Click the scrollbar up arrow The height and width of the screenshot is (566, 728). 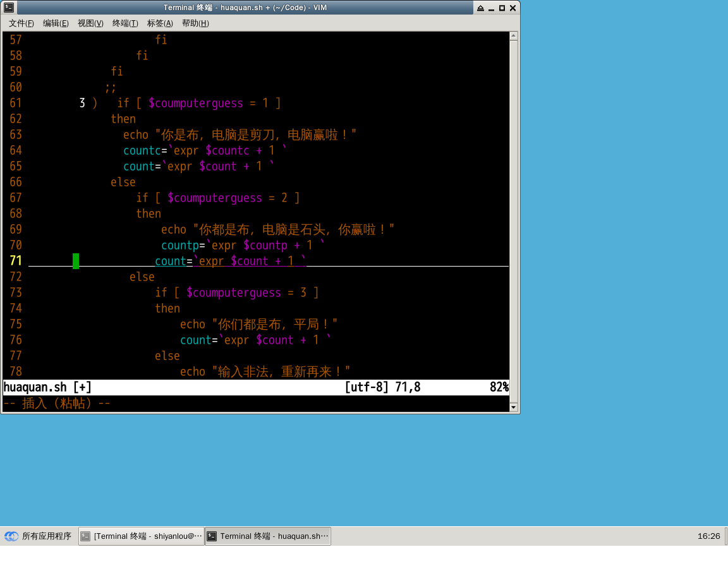[x=514, y=37]
